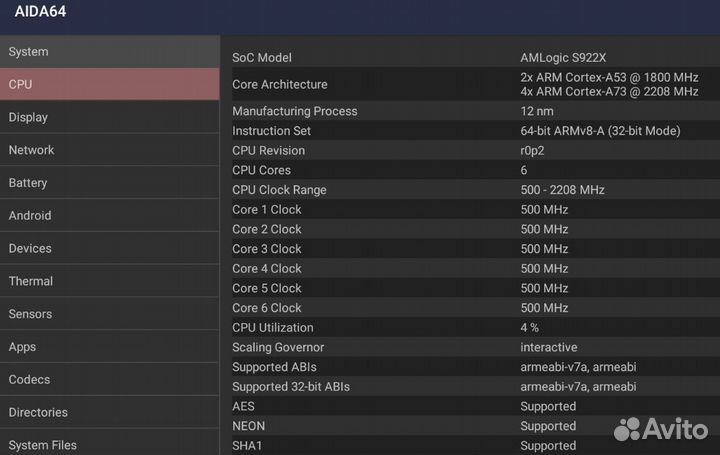The width and height of the screenshot is (720, 455).
Task: Select the Android sidebar entry
Action: [x=108, y=215]
